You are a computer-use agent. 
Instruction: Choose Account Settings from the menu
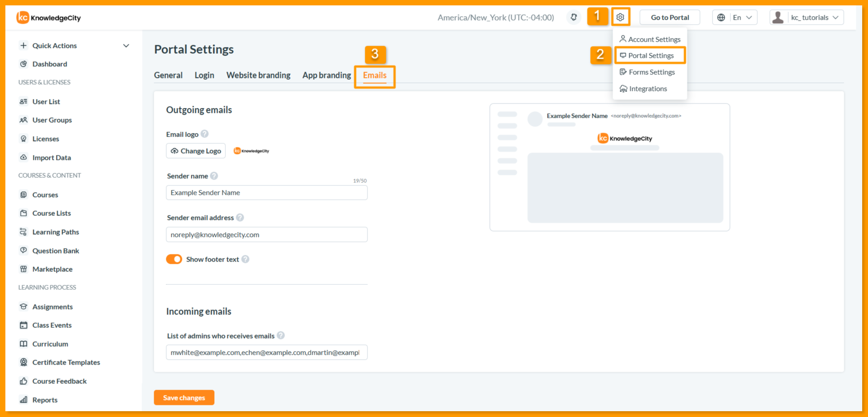(650, 39)
